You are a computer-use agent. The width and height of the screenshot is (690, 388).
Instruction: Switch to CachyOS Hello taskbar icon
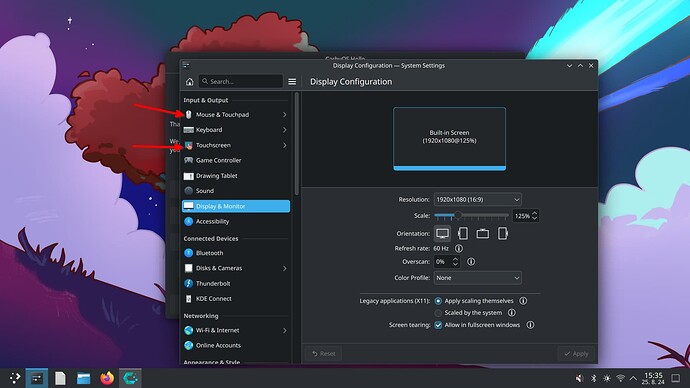pyautogui.click(x=130, y=378)
